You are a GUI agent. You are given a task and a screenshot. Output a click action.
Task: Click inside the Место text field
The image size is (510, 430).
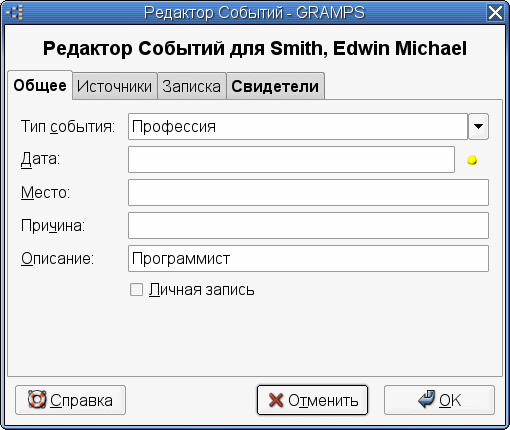[x=308, y=192]
